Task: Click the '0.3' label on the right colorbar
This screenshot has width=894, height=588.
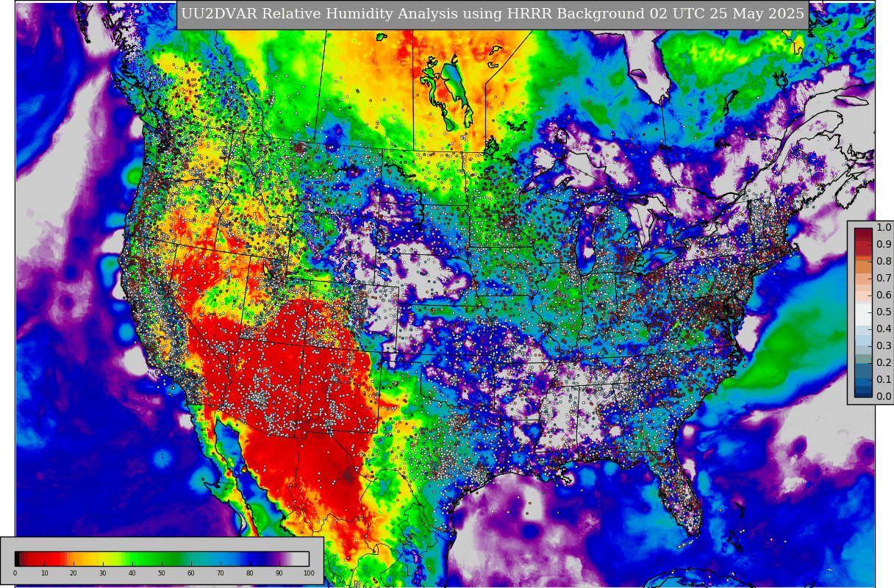Action: pyautogui.click(x=884, y=345)
